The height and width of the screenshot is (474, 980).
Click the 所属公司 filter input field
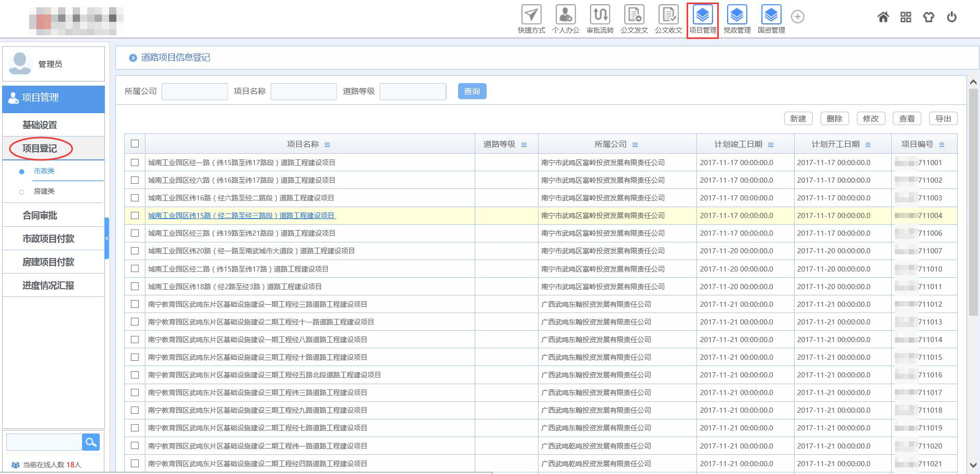pyautogui.click(x=194, y=91)
